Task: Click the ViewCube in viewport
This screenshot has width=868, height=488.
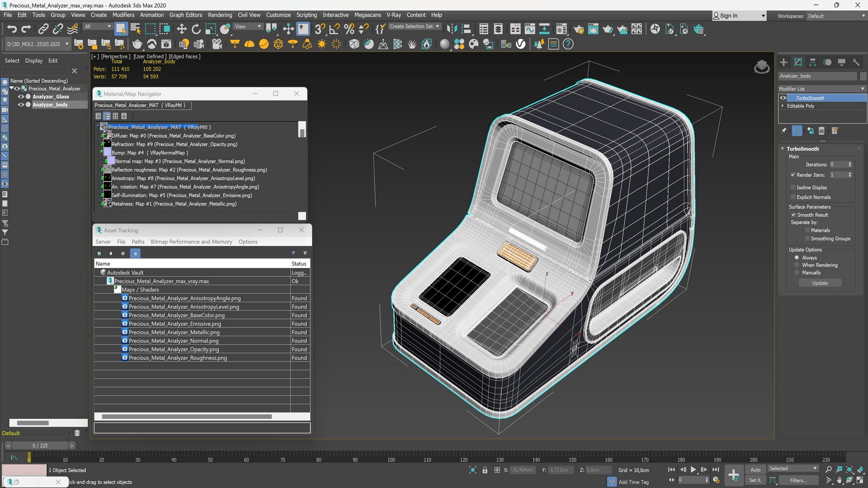Action: click(762, 67)
